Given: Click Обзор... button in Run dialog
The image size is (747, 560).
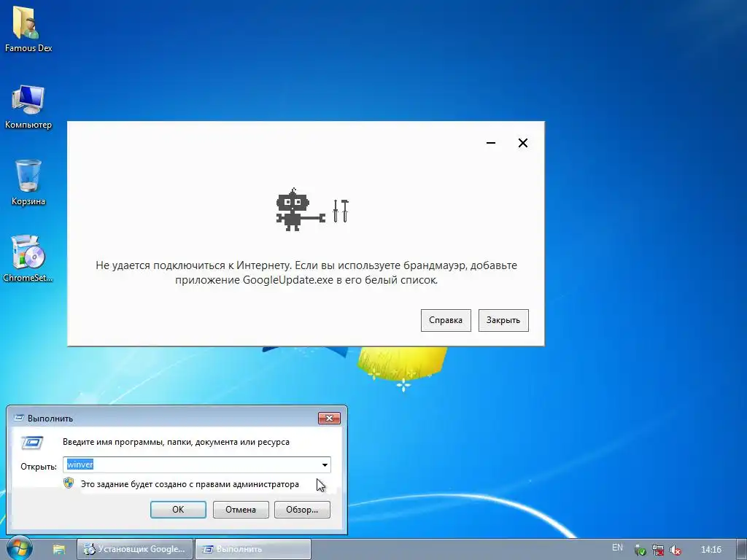Looking at the screenshot, I should click(x=302, y=510).
